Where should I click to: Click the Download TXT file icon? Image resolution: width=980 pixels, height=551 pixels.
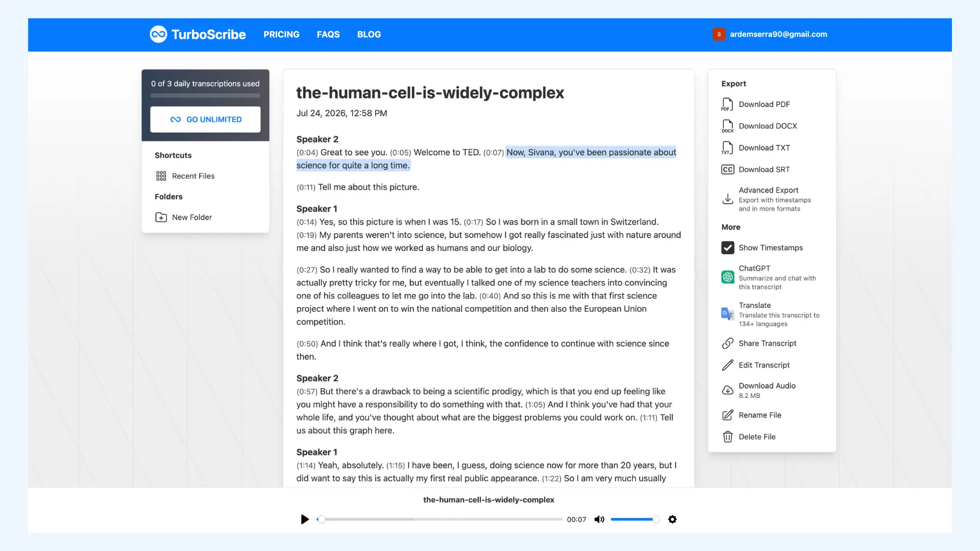pyautogui.click(x=727, y=148)
